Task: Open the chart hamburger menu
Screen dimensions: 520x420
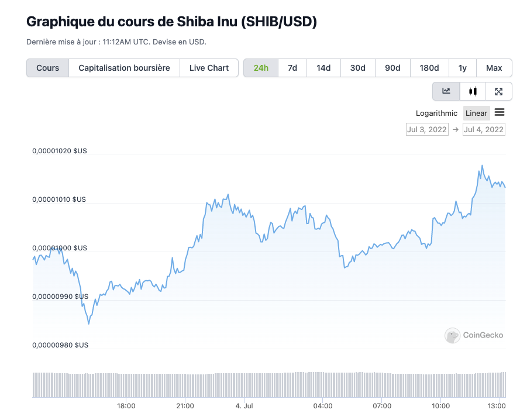Action: (500, 112)
